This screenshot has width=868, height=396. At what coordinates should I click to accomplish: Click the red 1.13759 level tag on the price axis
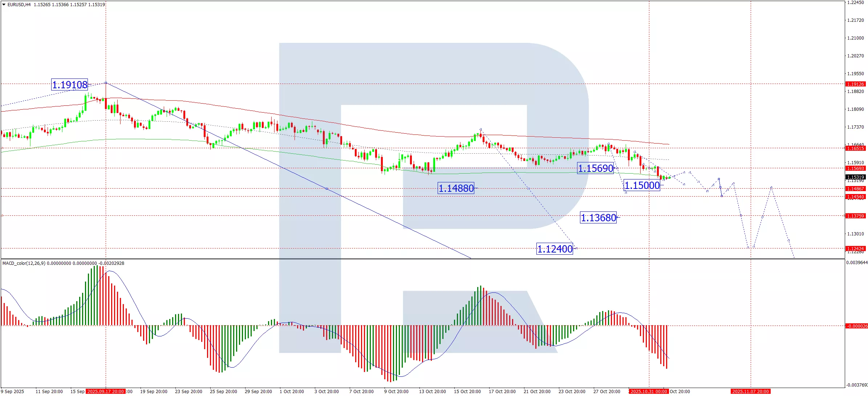pos(856,216)
